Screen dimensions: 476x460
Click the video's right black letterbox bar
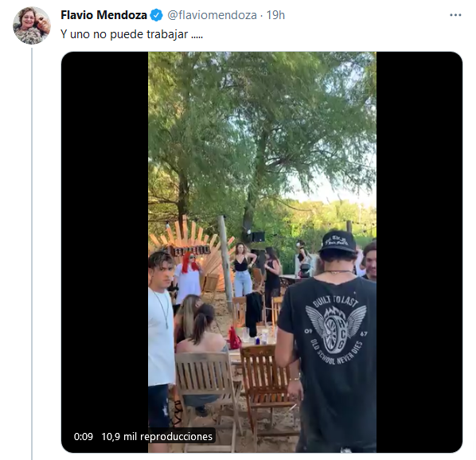(419, 252)
